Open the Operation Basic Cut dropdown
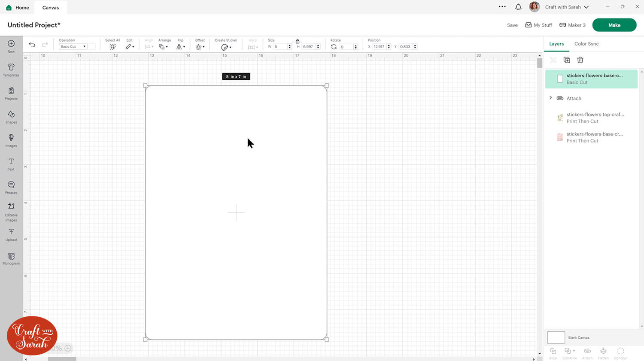 73,46
